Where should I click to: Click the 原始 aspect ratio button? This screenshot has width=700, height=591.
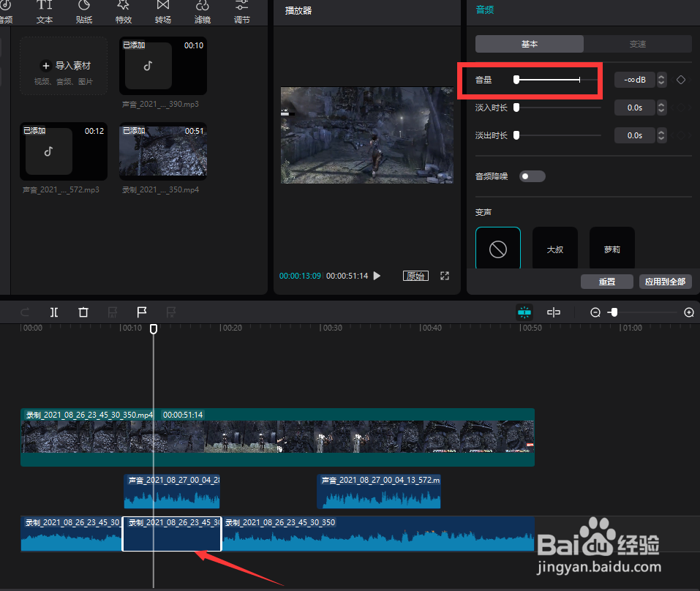pyautogui.click(x=415, y=276)
